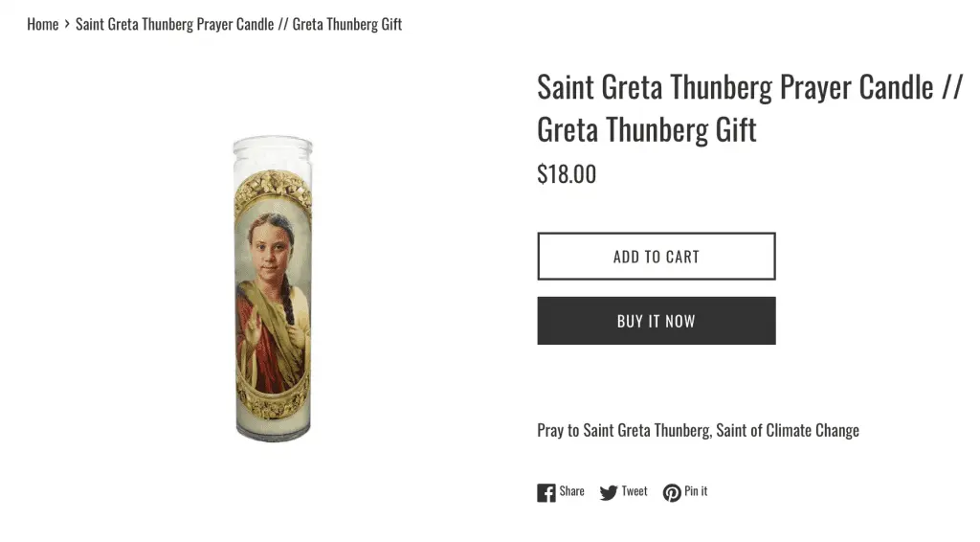This screenshot has width=980, height=542.
Task: Click the Tweet label
Action: [x=635, y=491]
